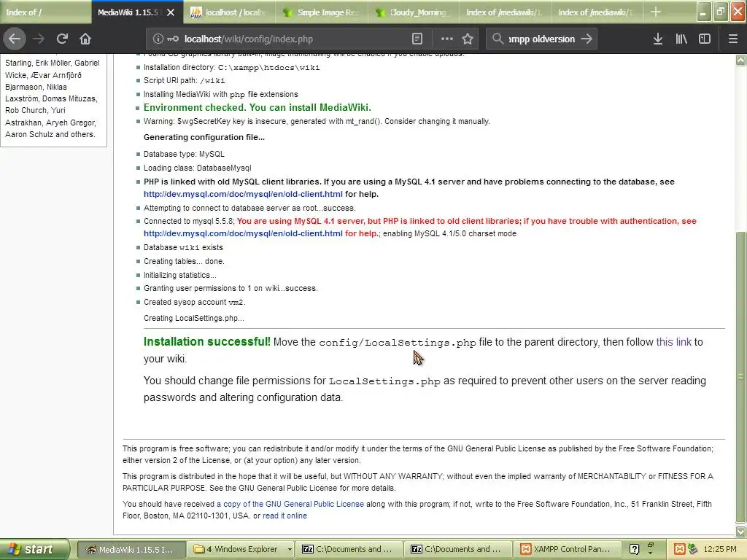Expand Windows Explorer group dropdown arrow
Viewport: 747px width, 560px height.
click(x=290, y=549)
